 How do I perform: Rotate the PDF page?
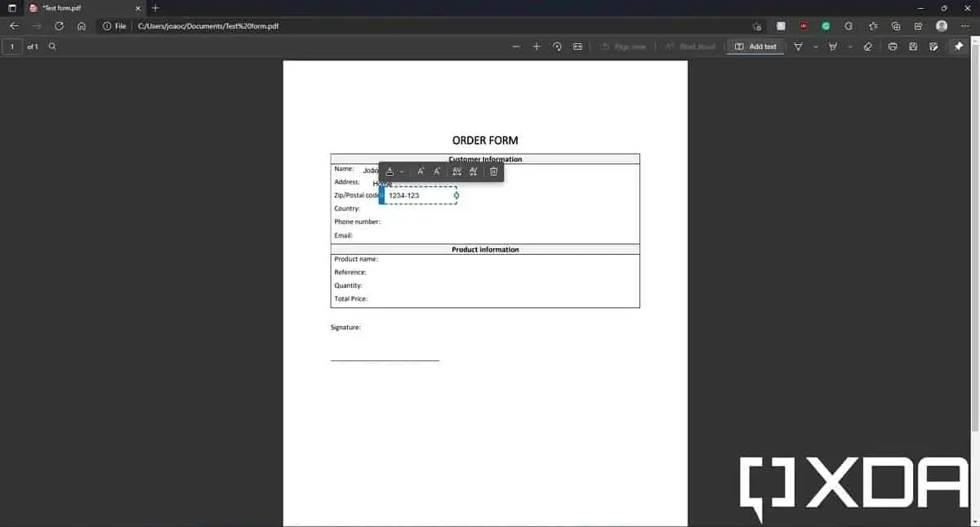click(x=557, y=47)
